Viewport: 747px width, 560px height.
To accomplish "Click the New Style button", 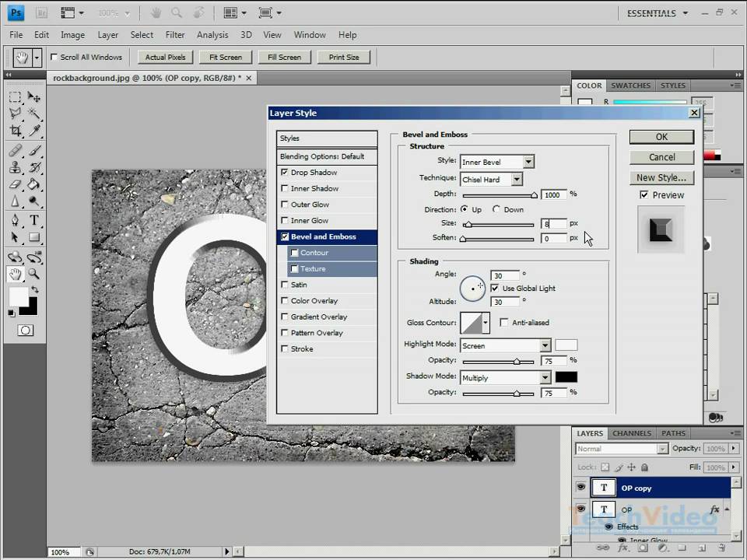I will click(661, 177).
